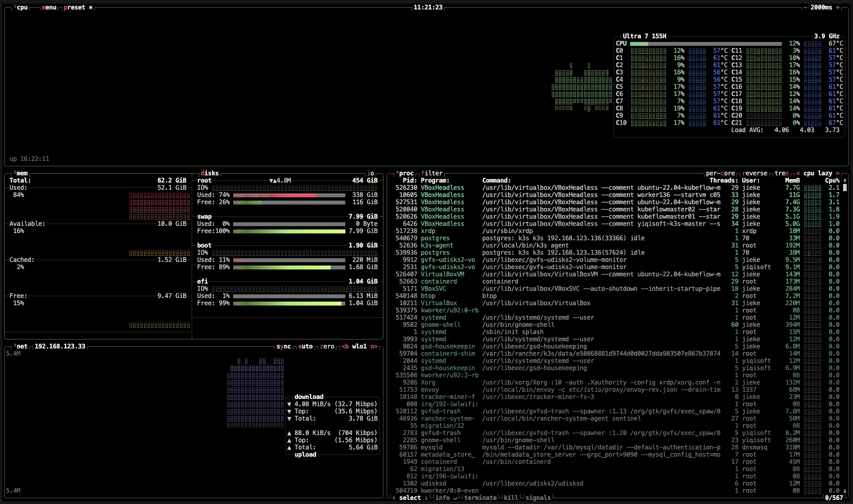Image resolution: width=853 pixels, height=504 pixels.
Task: Click the left arrow before cpu lazy
Action: tap(798, 173)
